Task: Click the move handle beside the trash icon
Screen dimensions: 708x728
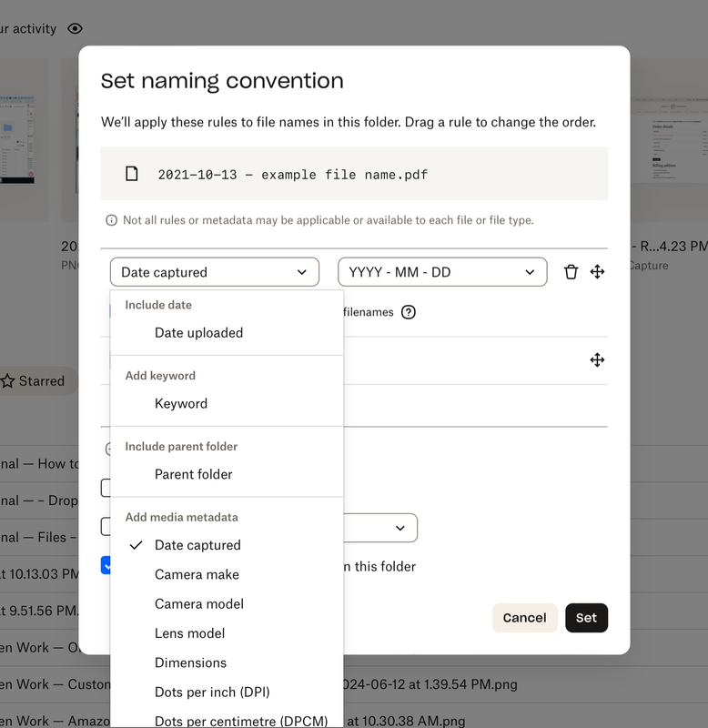Action: pyautogui.click(x=597, y=272)
